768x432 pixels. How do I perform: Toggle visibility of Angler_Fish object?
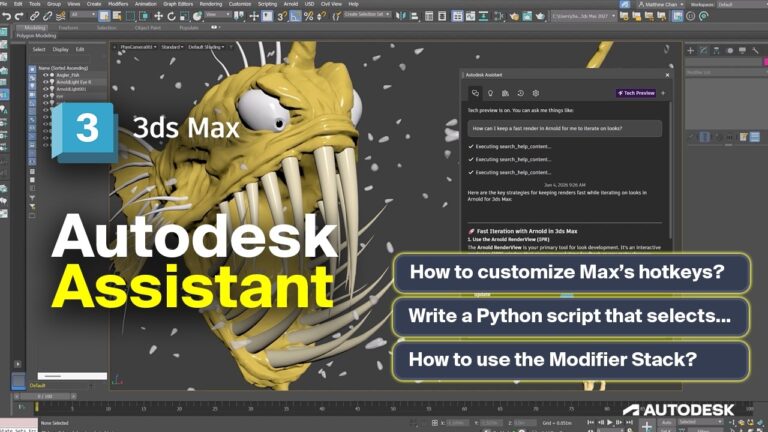coord(46,75)
